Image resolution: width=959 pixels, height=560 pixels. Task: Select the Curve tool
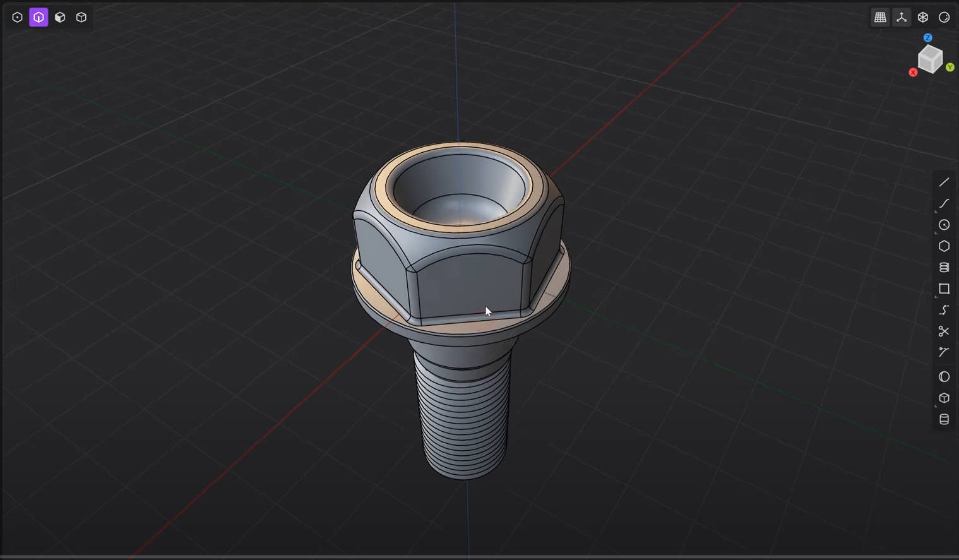pyautogui.click(x=944, y=203)
